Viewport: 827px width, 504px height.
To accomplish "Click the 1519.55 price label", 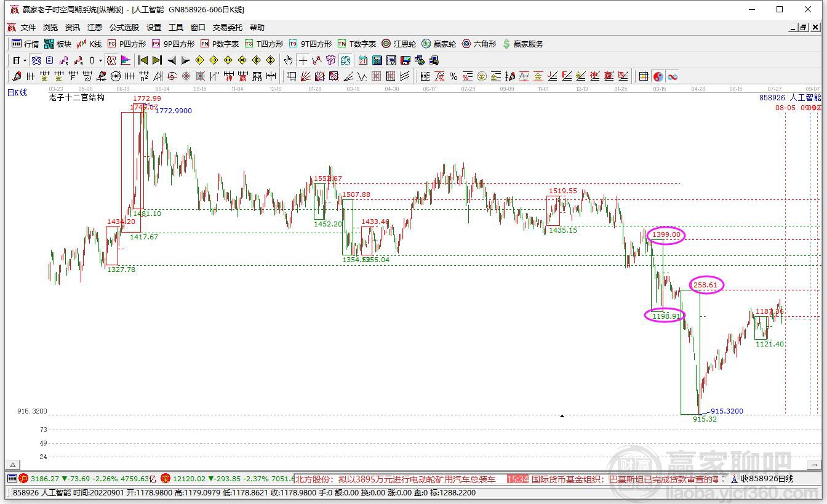I will [x=563, y=191].
